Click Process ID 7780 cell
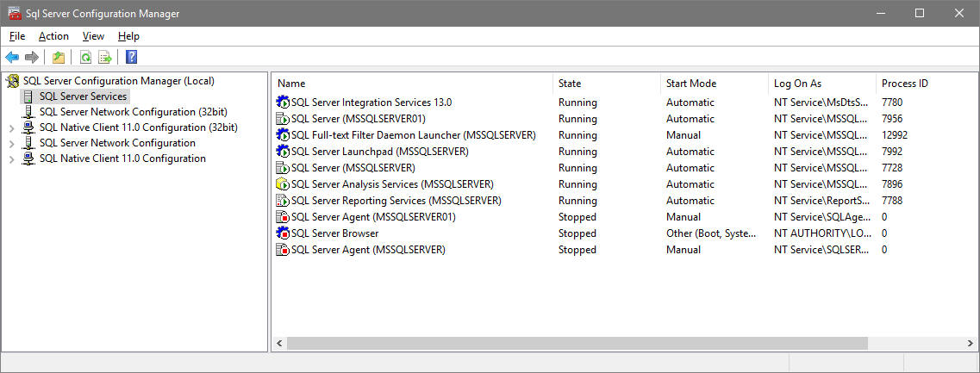Image resolution: width=980 pixels, height=373 pixels. [x=892, y=102]
